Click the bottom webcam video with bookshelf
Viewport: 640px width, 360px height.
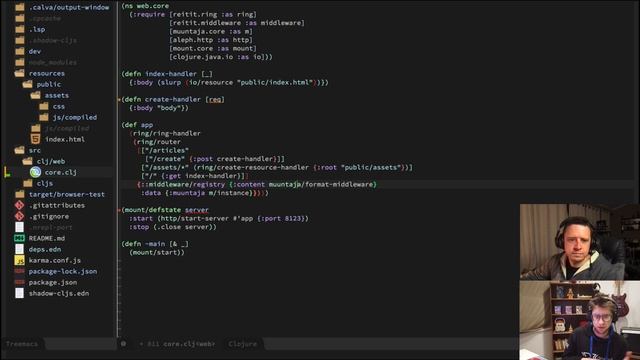(x=580, y=320)
